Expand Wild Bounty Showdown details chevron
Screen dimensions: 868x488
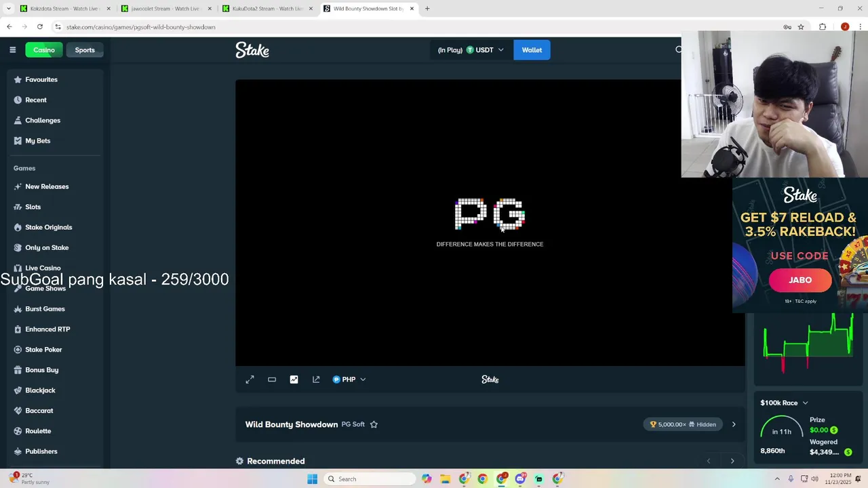click(x=733, y=424)
